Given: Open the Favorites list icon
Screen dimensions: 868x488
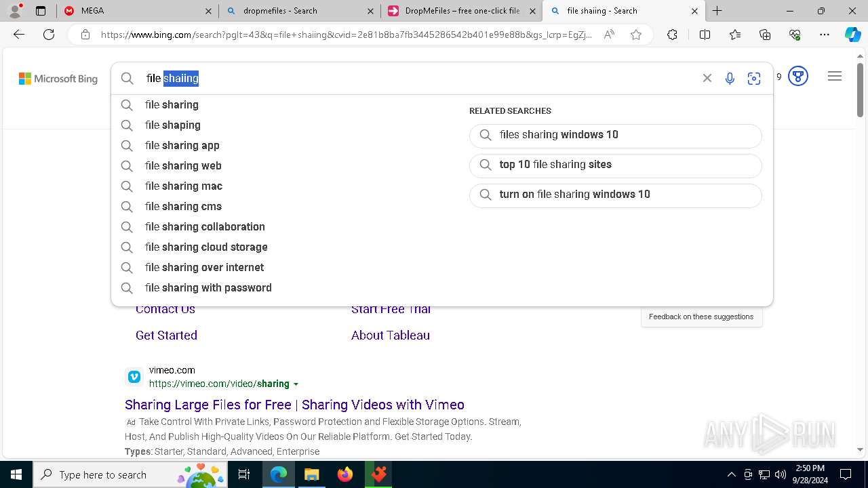Looking at the screenshot, I should tap(735, 35).
